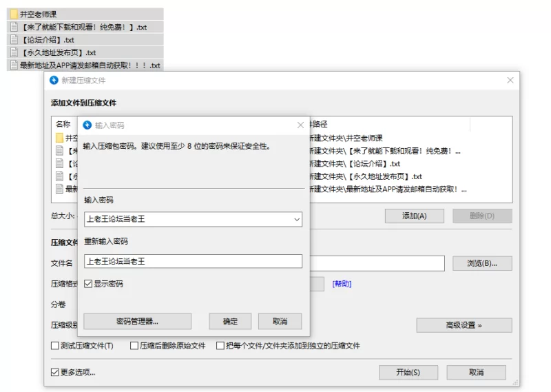Click the 输入密码 text field
This screenshot has height=392, width=551.
[x=193, y=219]
